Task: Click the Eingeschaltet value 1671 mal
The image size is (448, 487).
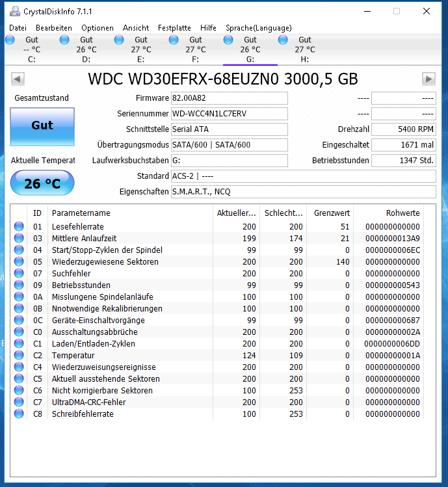Action: pyautogui.click(x=404, y=145)
